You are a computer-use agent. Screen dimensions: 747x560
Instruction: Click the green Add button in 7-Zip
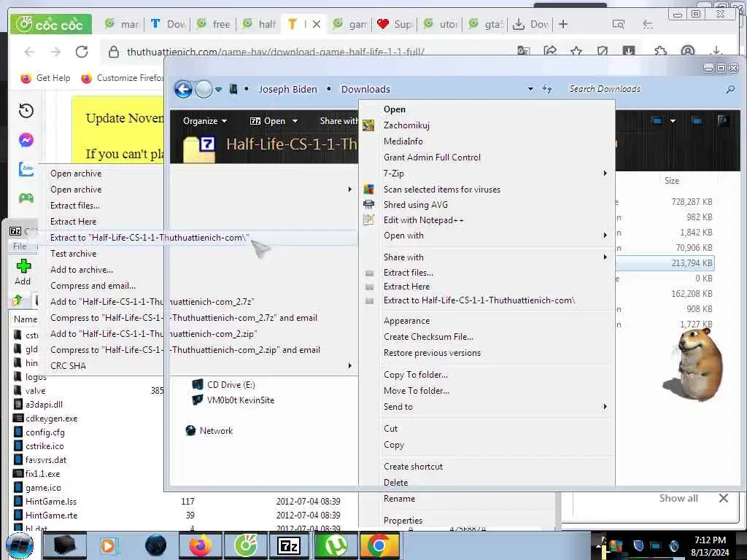pos(23,273)
